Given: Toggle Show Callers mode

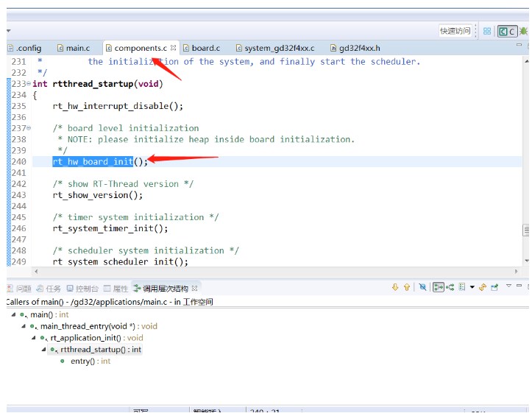Looking at the screenshot, I should [x=438, y=288].
